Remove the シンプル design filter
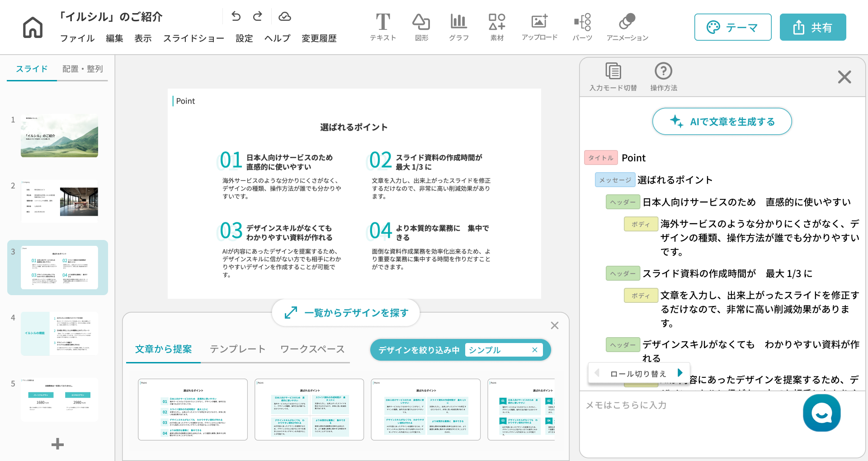The image size is (868, 461). pyautogui.click(x=535, y=350)
